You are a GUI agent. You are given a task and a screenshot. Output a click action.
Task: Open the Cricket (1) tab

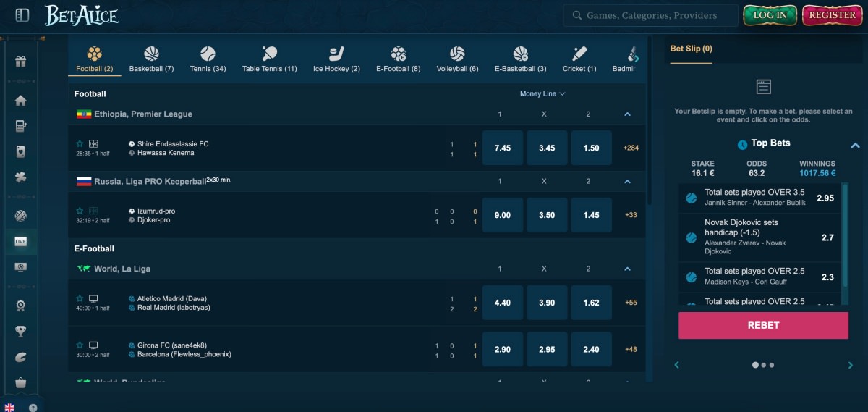tap(579, 59)
